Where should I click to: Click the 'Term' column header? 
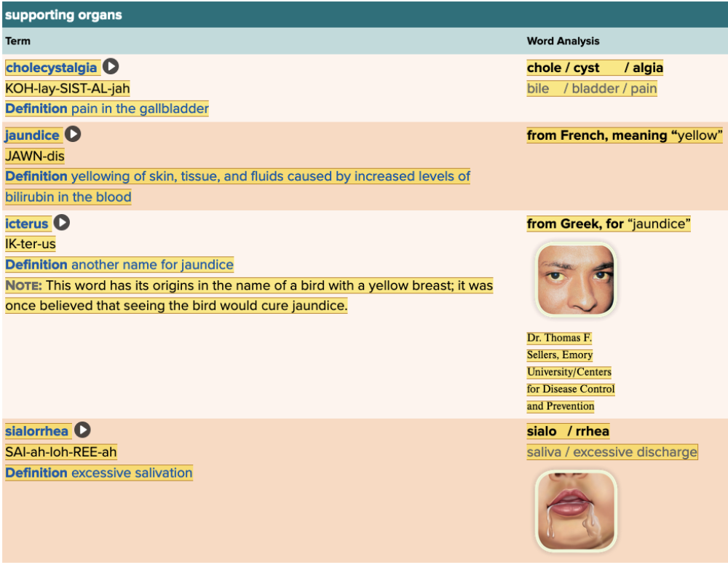[18, 42]
